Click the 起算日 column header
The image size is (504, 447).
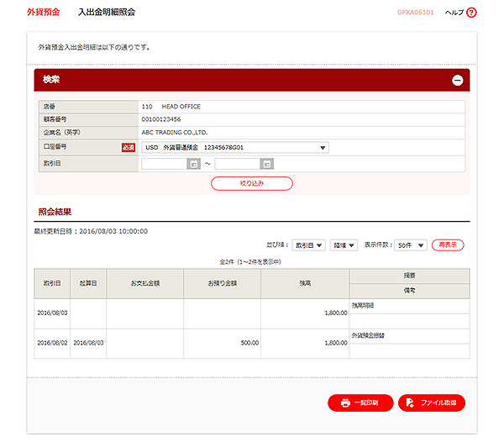(x=88, y=283)
